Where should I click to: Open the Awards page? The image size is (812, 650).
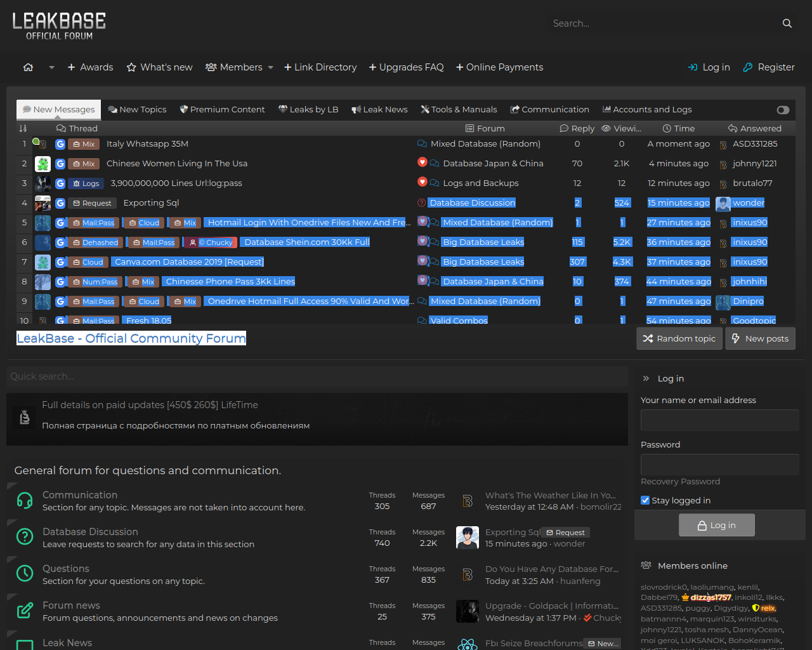pyautogui.click(x=90, y=67)
